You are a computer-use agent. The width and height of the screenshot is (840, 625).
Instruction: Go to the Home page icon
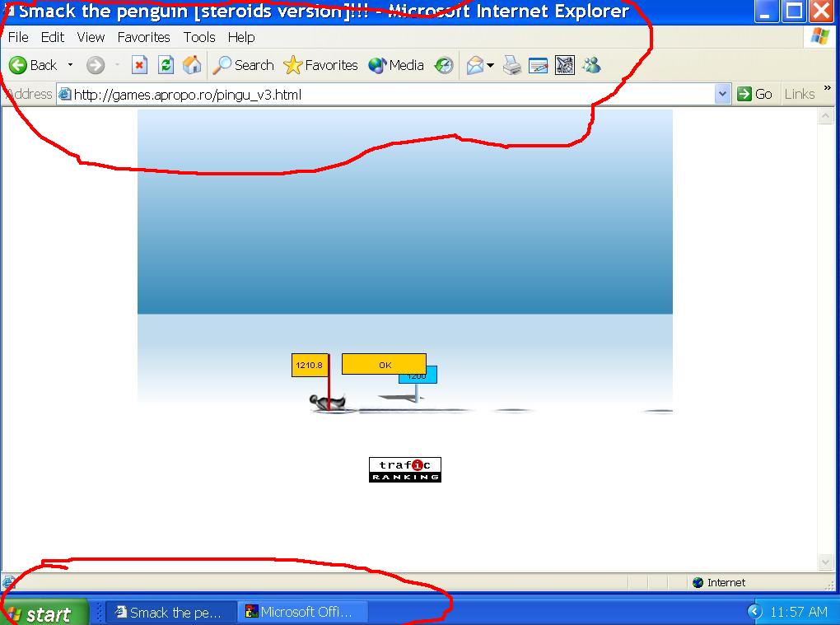click(x=192, y=65)
